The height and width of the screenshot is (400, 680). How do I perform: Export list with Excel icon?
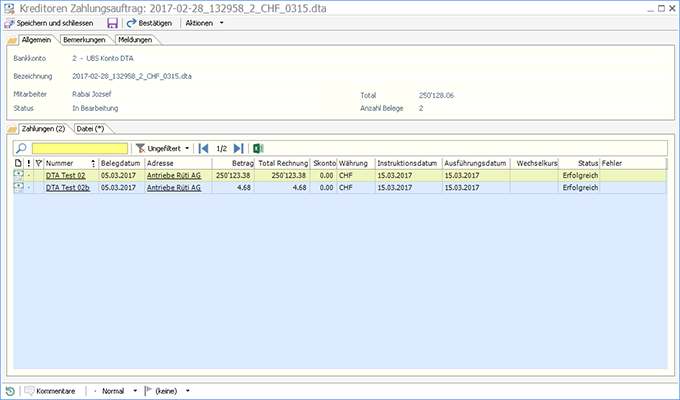tap(258, 148)
